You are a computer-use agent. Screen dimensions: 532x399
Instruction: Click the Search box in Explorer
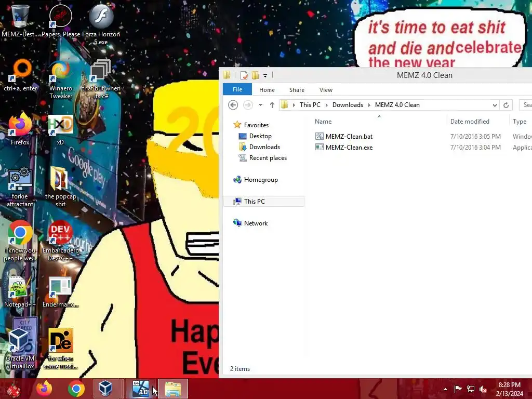(526, 105)
